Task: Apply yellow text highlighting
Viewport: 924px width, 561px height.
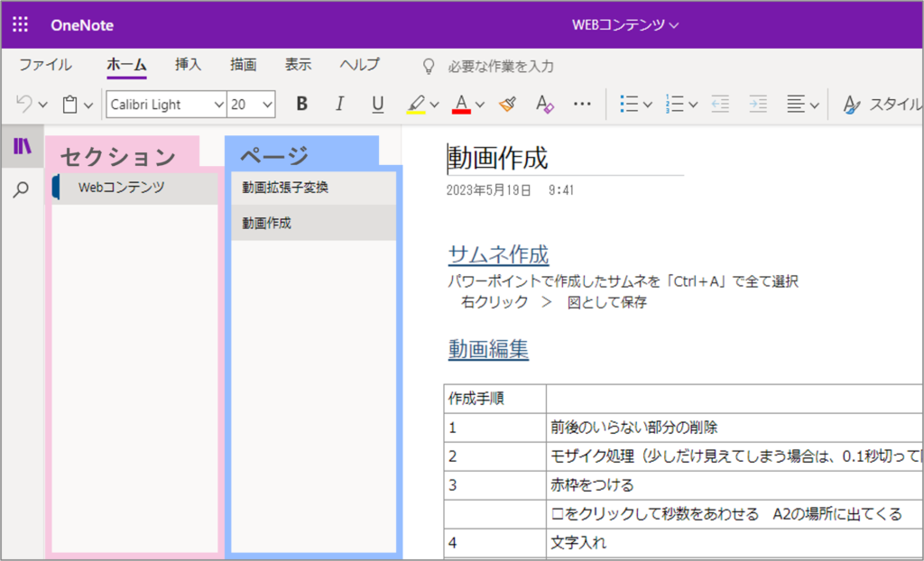Action: point(418,104)
